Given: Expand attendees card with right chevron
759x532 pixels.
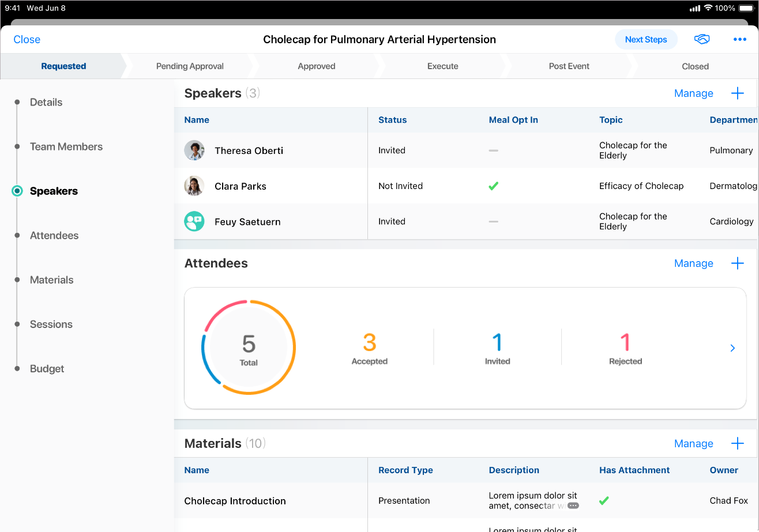Looking at the screenshot, I should coord(732,348).
